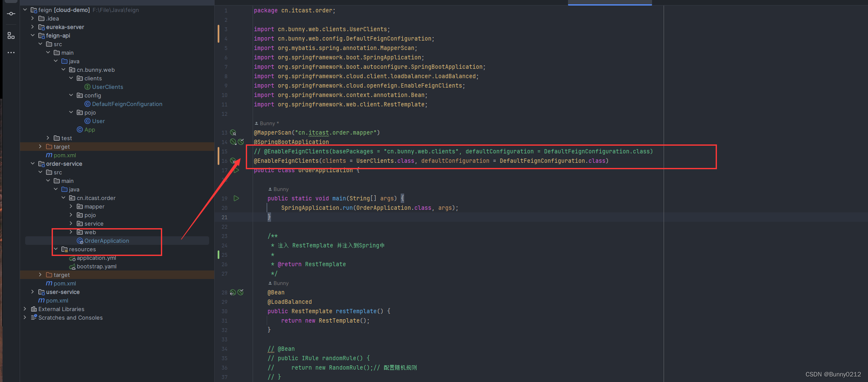Click the External Libraries icon

(x=34, y=309)
